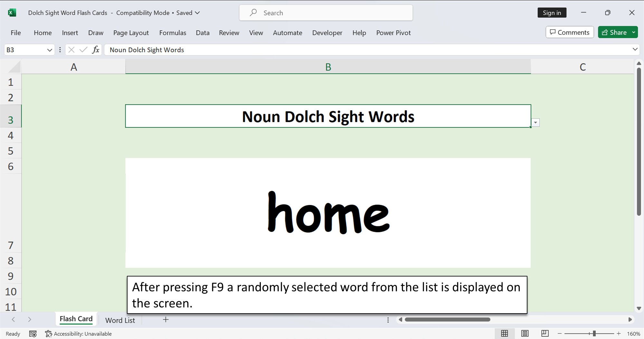Add a new worksheet with the plus icon

166,319
